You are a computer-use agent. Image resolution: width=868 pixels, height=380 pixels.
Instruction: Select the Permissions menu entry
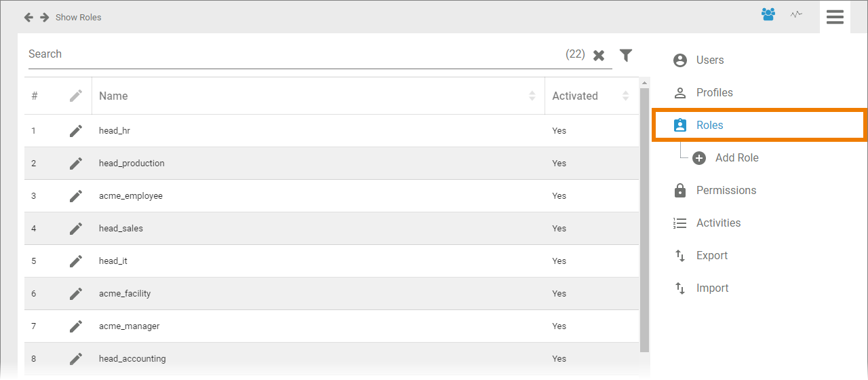(726, 191)
